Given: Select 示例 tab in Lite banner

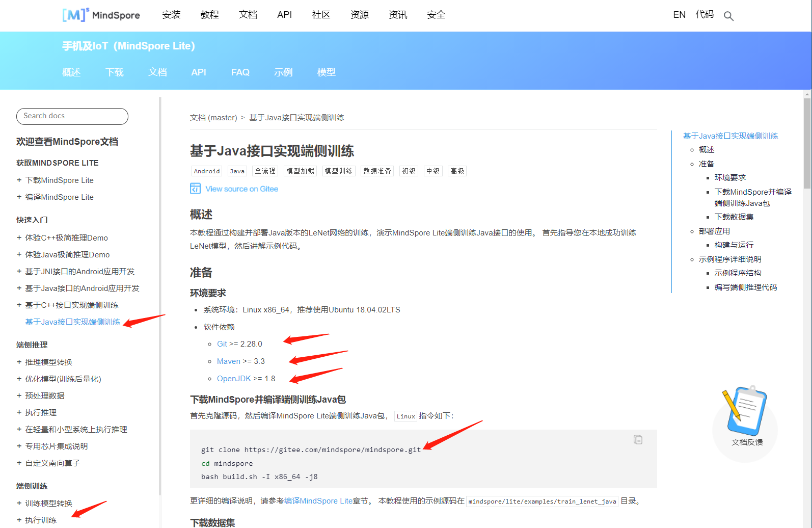Looking at the screenshot, I should pos(283,72).
